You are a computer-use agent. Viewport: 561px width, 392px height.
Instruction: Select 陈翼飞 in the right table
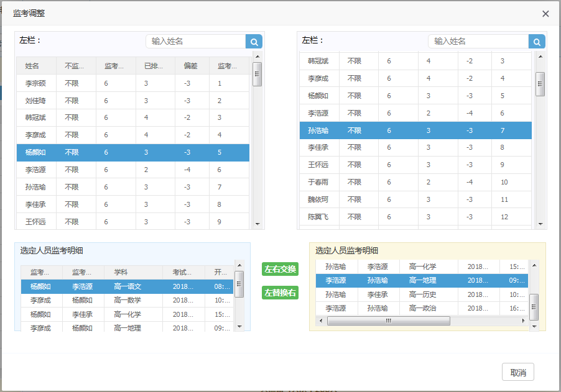coord(415,217)
